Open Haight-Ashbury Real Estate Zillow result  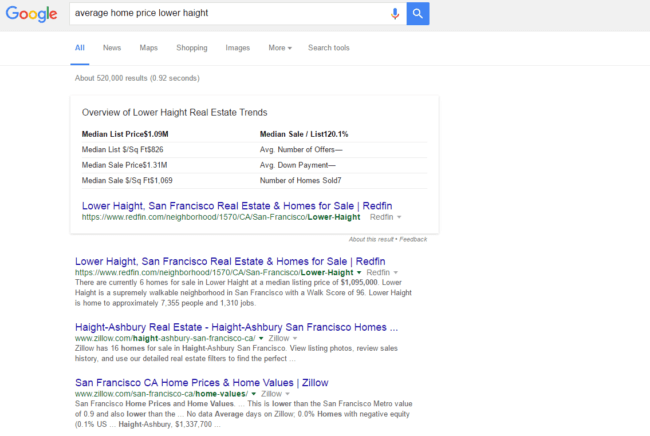236,327
